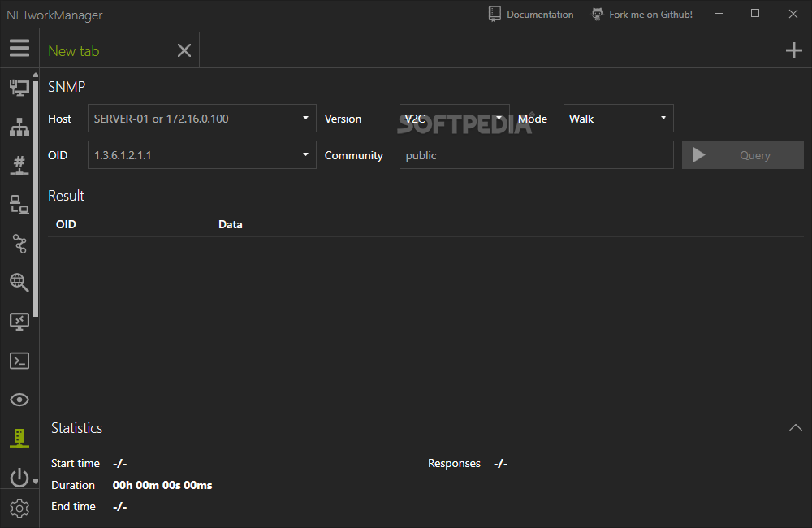Open Settings gear icon
The image size is (812, 528).
coord(19,509)
